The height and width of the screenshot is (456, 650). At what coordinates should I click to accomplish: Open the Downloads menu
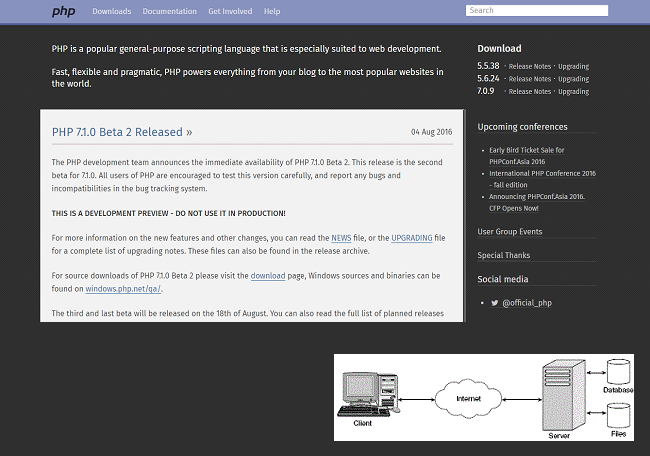[x=112, y=12]
